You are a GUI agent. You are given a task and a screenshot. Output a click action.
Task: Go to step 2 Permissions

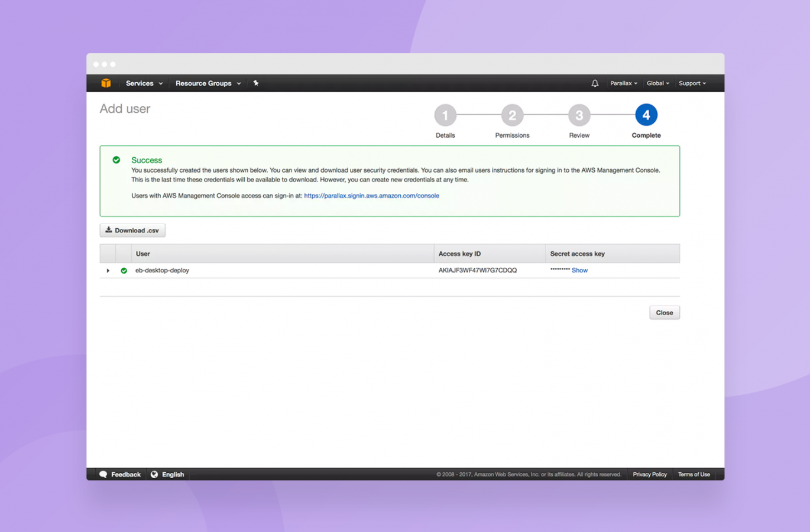pyautogui.click(x=512, y=115)
